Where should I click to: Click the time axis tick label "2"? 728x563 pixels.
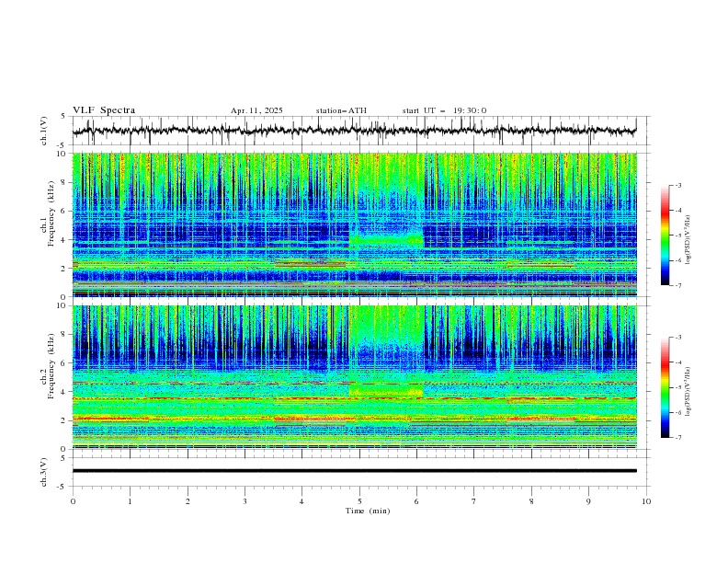coord(188,501)
